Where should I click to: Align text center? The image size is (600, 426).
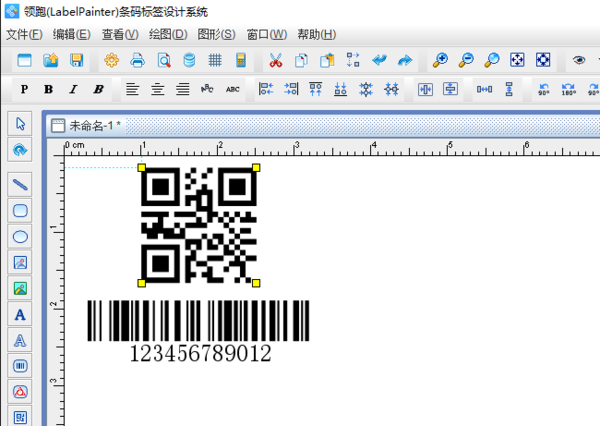(x=158, y=89)
